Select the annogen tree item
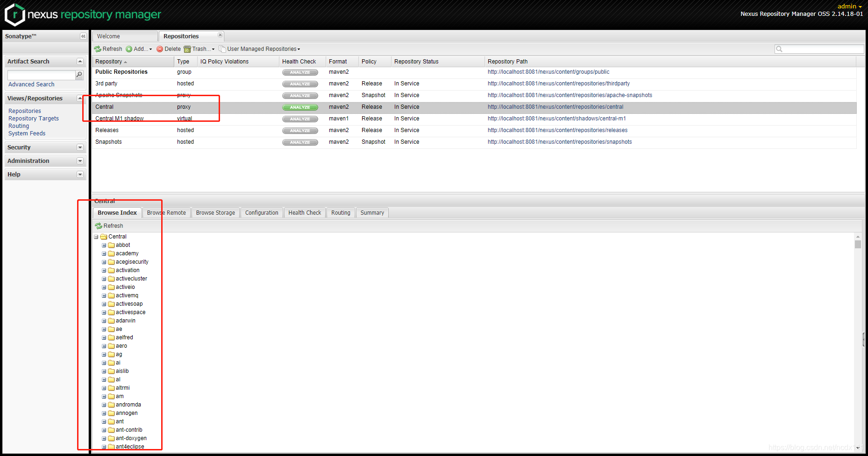The height and width of the screenshot is (456, 868). [x=127, y=414]
